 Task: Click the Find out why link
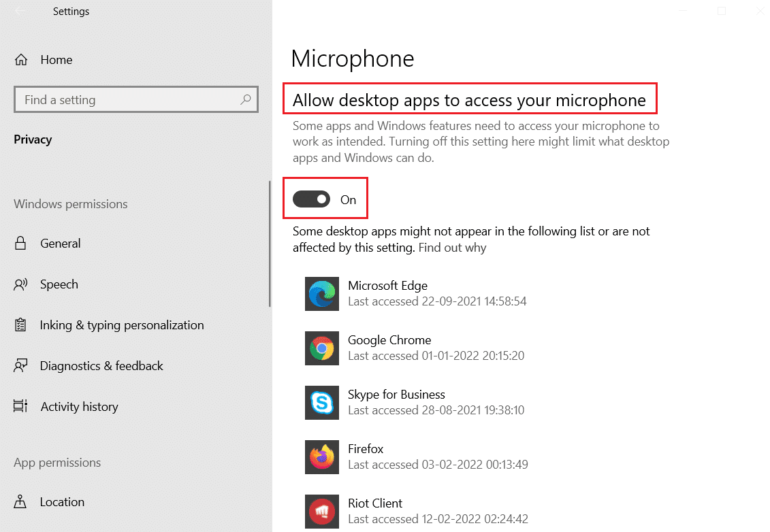click(451, 247)
